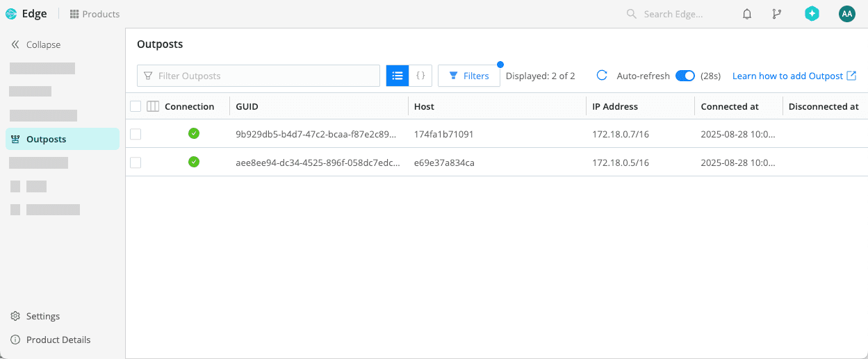This screenshot has height=359, width=868.
Task: Open the Products switcher menu
Action: click(x=95, y=14)
